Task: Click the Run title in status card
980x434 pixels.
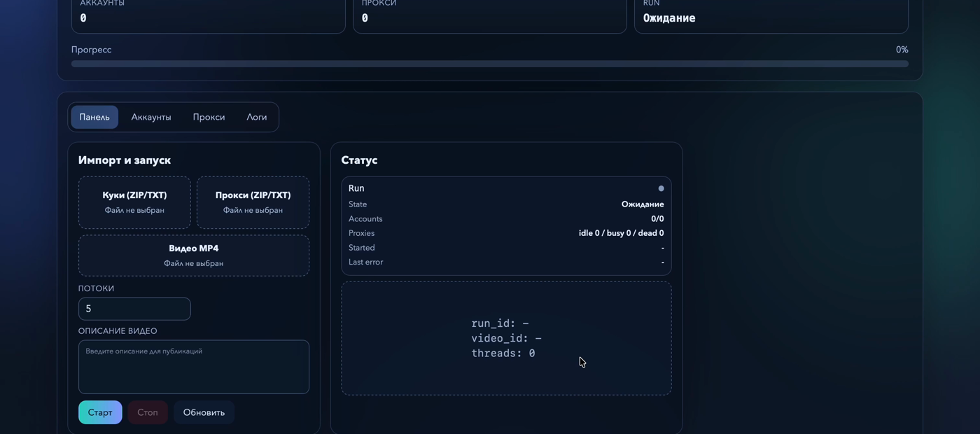Action: pyautogui.click(x=356, y=188)
